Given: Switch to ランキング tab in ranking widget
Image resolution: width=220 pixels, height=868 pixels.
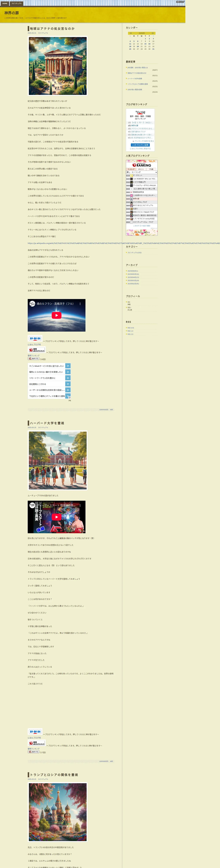Looking at the screenshot, I should [131, 169].
